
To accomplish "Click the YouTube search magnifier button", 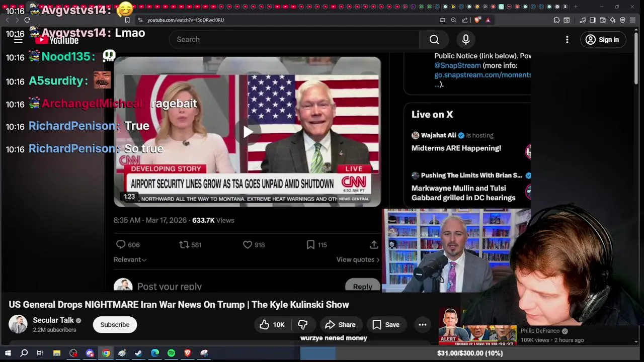I will (x=434, y=40).
